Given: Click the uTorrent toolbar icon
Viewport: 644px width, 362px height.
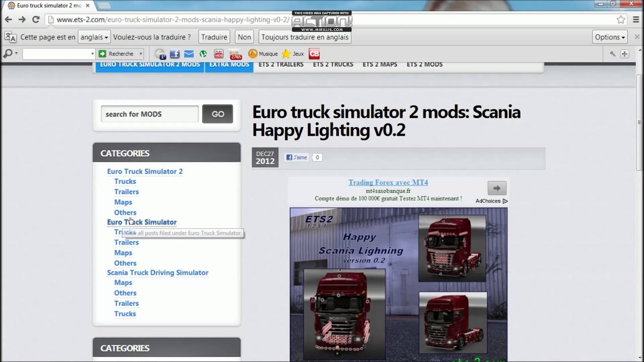Looking at the screenshot, I should [x=203, y=54].
